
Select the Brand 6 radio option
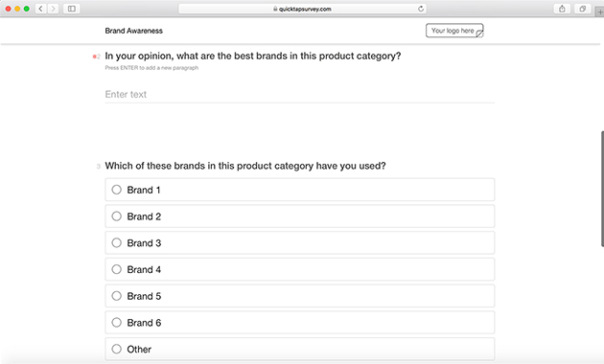click(x=300, y=323)
